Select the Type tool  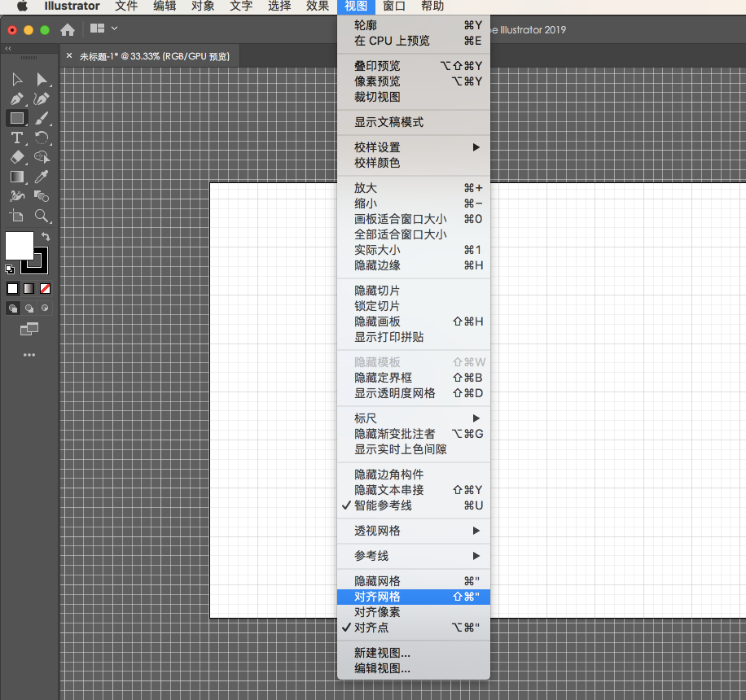[x=17, y=138]
